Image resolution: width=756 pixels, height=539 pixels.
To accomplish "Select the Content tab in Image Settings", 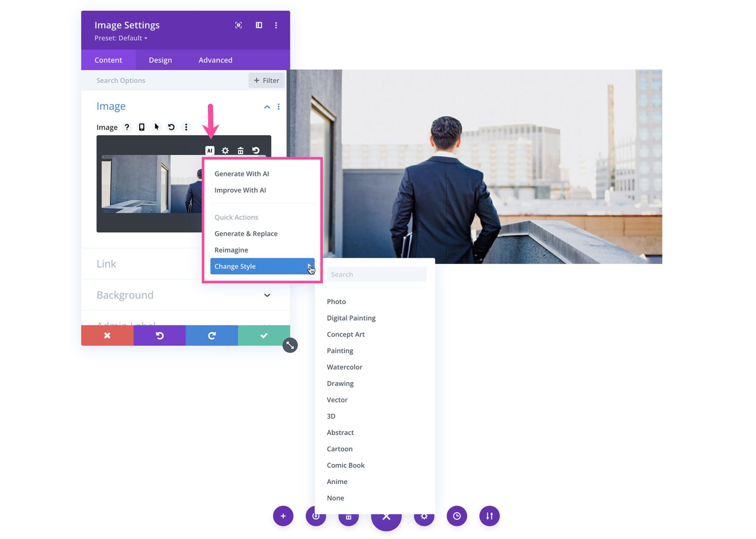I will pyautogui.click(x=109, y=59).
